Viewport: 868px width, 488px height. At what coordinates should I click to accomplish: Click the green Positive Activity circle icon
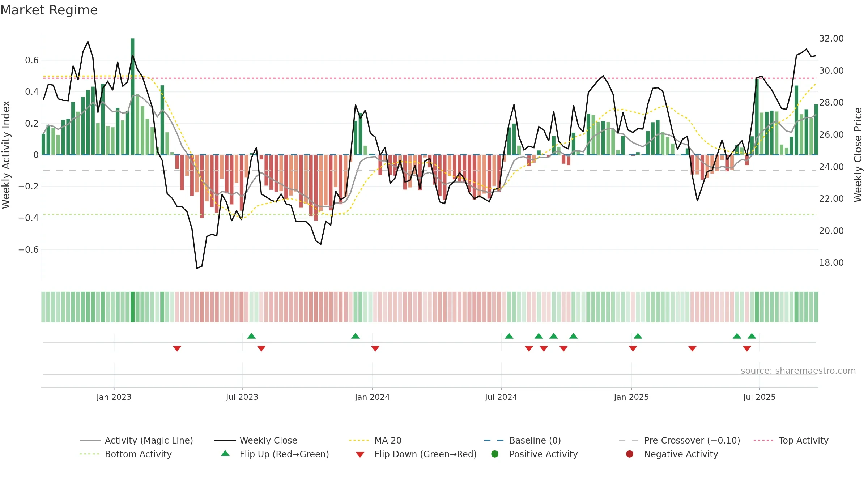pyautogui.click(x=495, y=454)
